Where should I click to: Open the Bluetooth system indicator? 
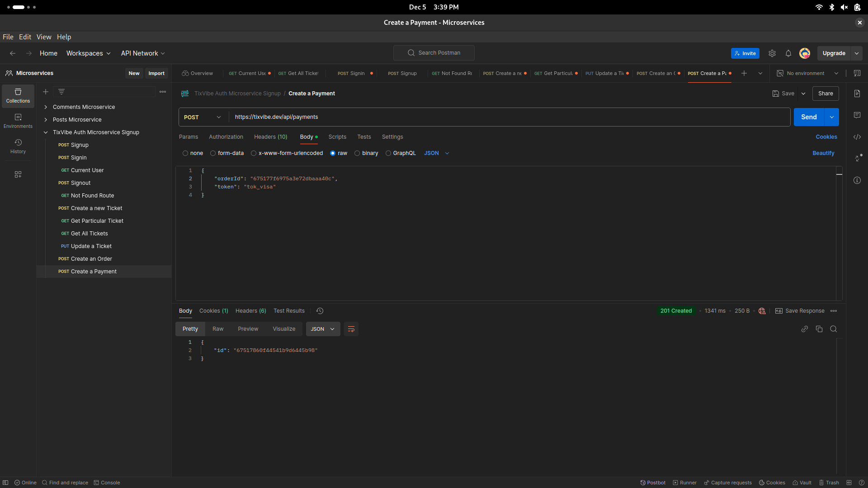832,7
